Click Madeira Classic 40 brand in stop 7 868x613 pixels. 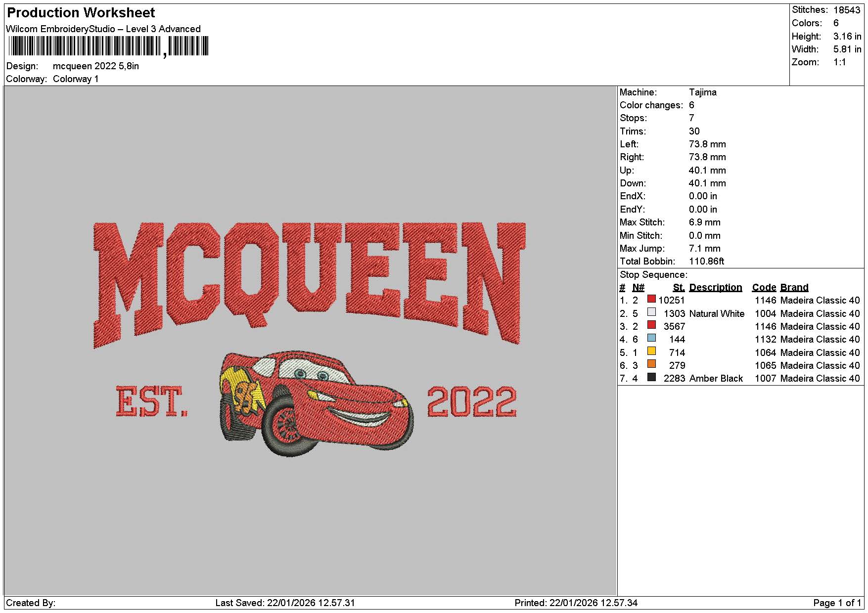pyautogui.click(x=820, y=379)
